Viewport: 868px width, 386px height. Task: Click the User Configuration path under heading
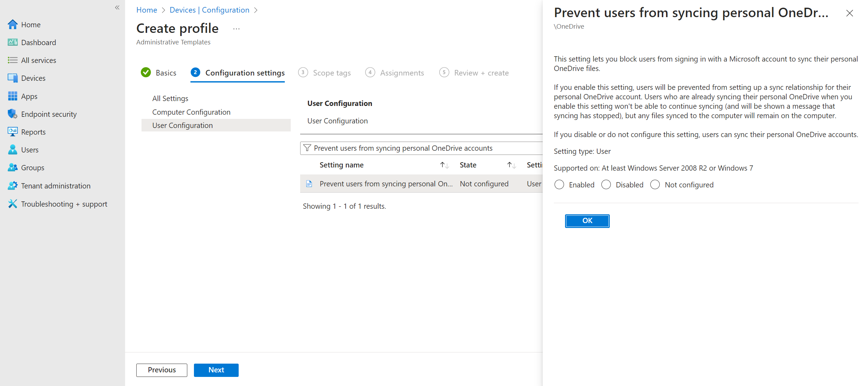[338, 121]
